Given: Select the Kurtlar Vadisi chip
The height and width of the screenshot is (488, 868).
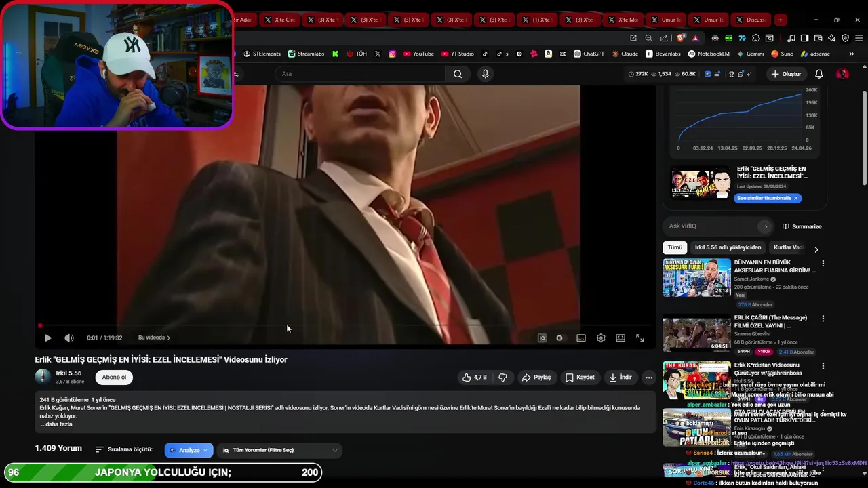Looking at the screenshot, I should [x=788, y=247].
